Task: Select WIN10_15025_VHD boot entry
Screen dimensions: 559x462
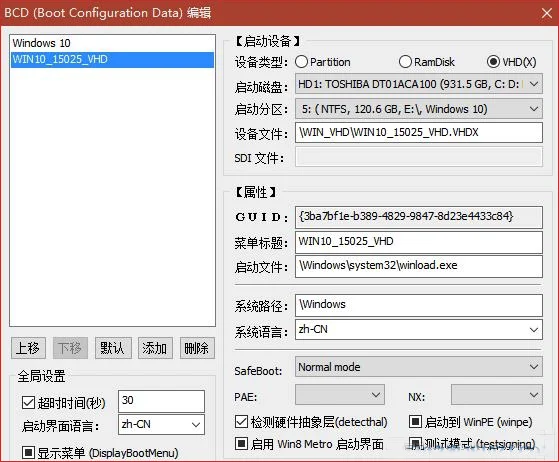Action: coord(112,60)
